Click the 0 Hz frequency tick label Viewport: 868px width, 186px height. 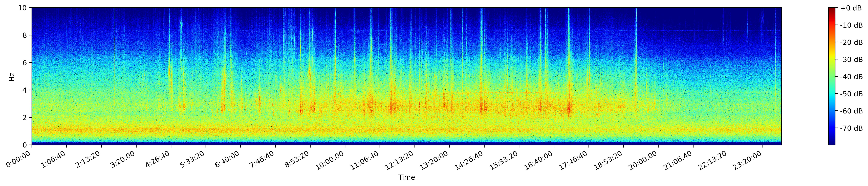coord(25,145)
